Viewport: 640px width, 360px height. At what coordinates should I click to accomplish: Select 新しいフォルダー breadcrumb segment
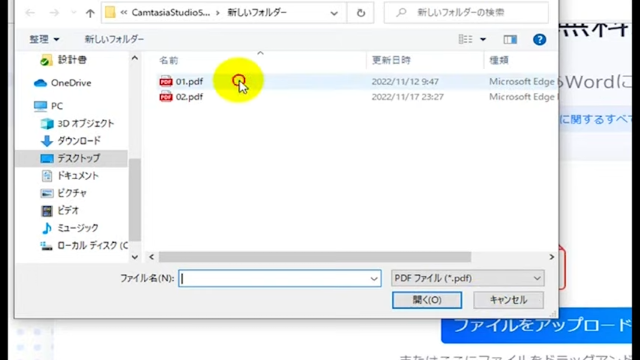[x=257, y=13]
